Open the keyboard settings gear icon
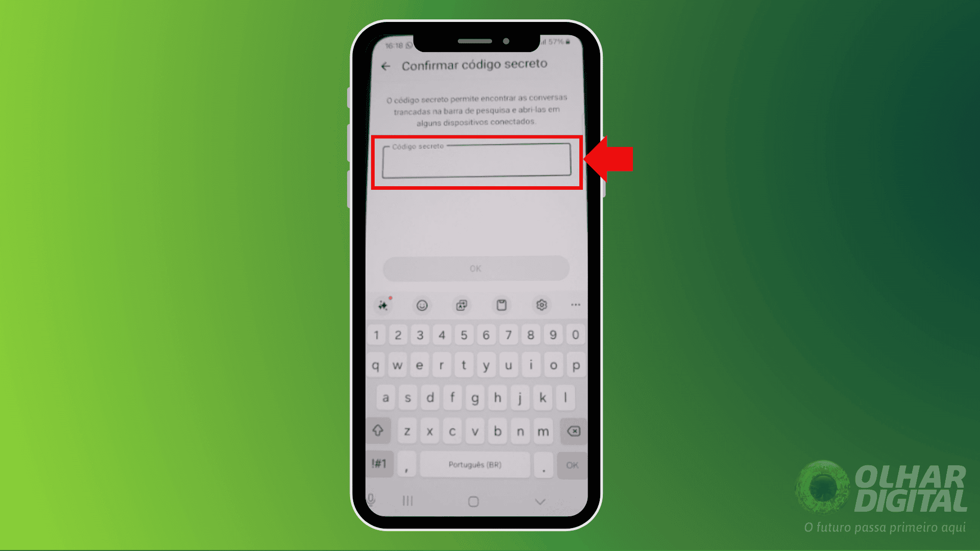Screen dimensions: 980x551 click(541, 305)
